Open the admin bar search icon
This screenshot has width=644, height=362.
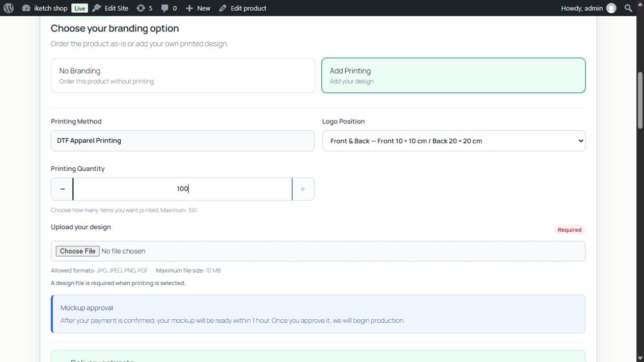(628, 8)
